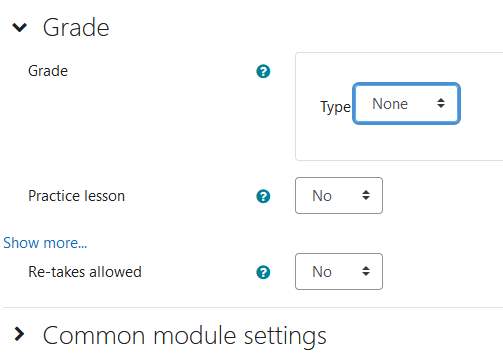Image resolution: width=503 pixels, height=360 pixels.
Task: Click the up-down arrows in Type selector
Action: pyautogui.click(x=441, y=103)
